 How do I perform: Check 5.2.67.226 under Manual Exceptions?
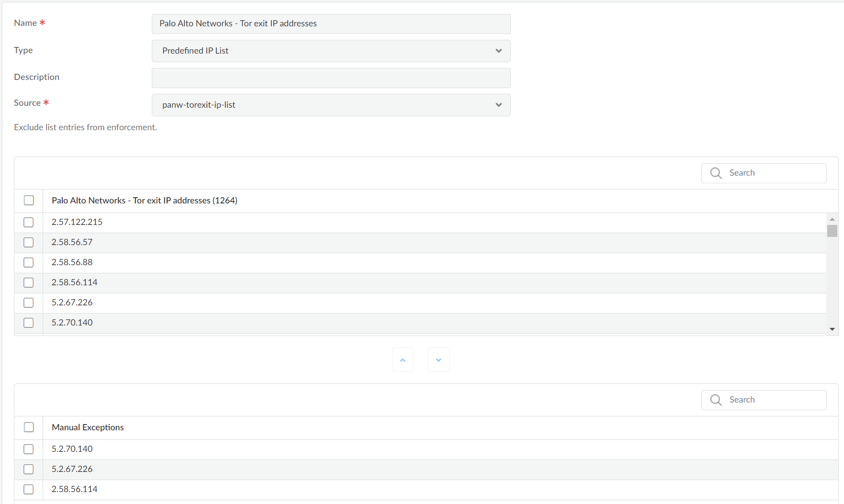(29, 470)
